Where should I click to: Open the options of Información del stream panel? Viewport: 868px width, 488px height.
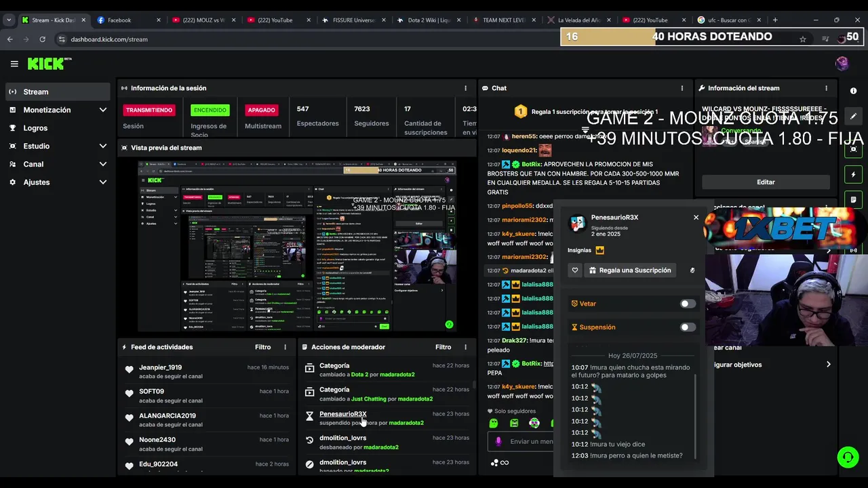(826, 88)
